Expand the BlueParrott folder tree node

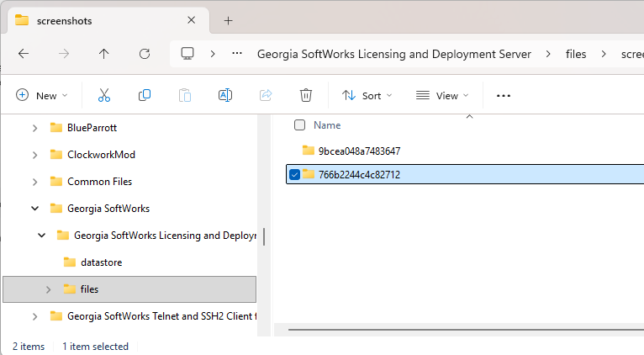coord(34,128)
